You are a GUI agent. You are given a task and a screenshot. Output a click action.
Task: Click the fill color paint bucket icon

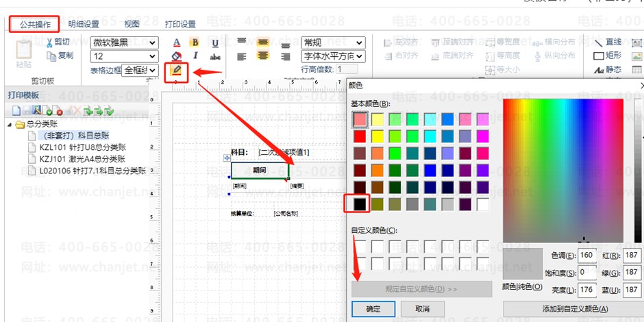coord(176,56)
